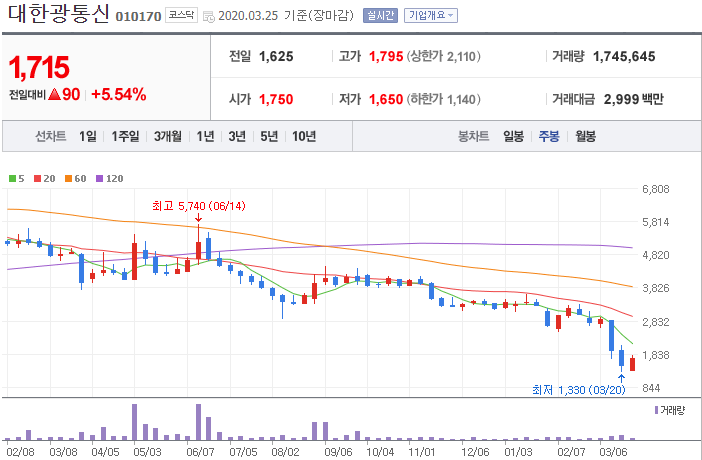702x460 pixels.
Task: Select the 3년 line chart tab
Action: click(237, 136)
